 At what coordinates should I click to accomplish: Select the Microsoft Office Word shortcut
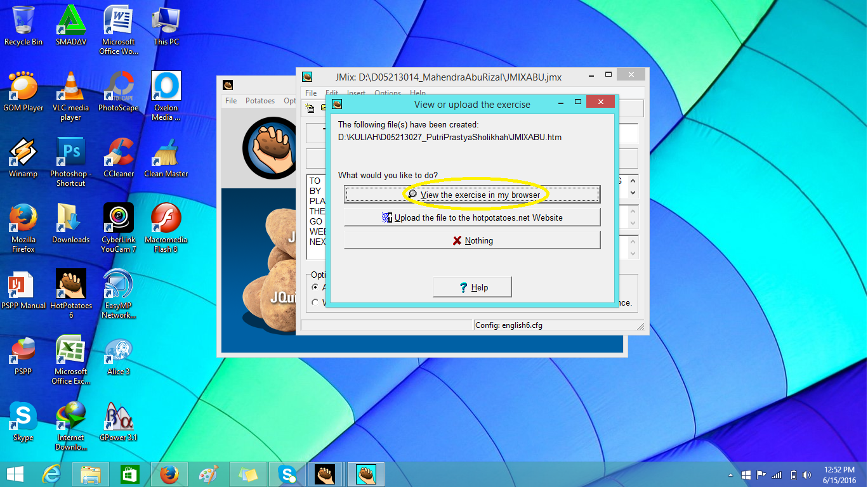[118, 30]
